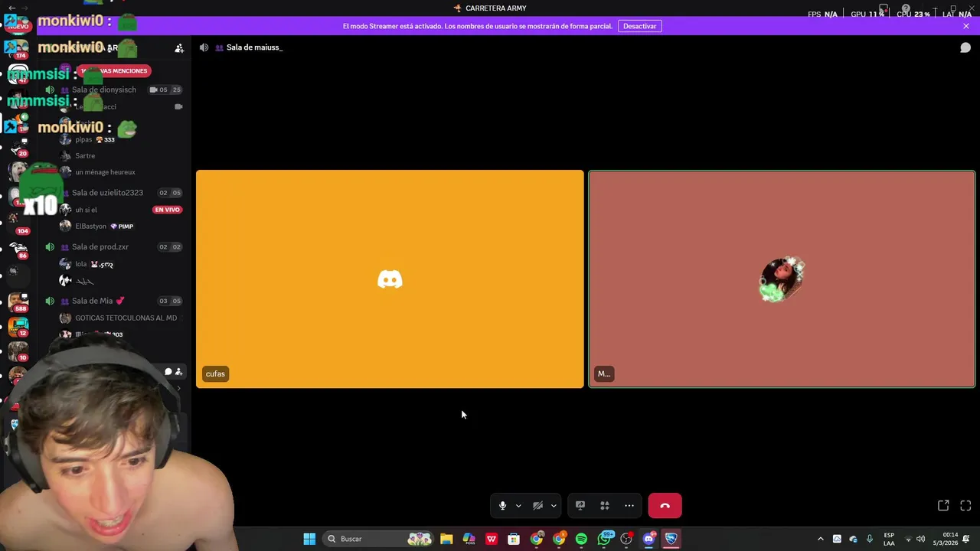Select the cufas participant tile
The height and width of the screenshot is (551, 980).
click(390, 279)
